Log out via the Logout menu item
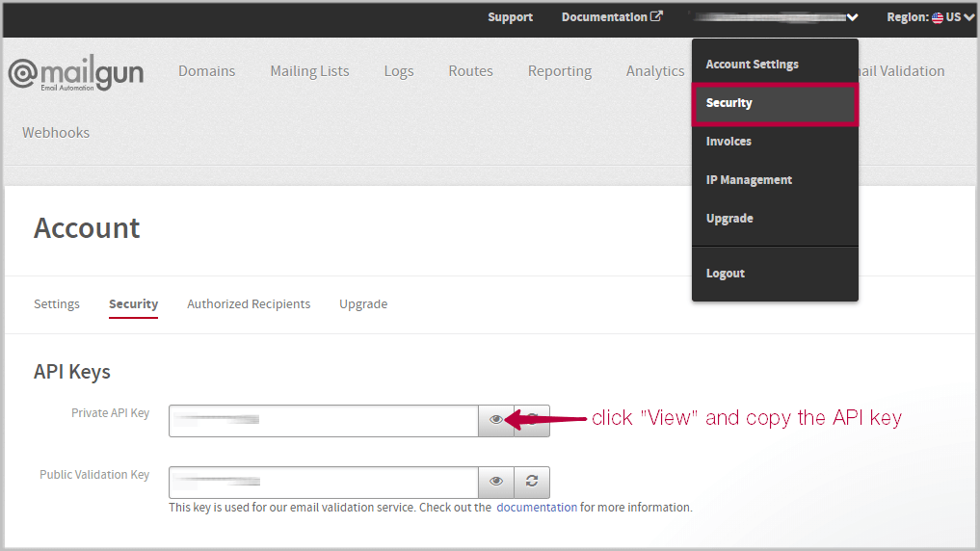The image size is (980, 551). click(x=726, y=274)
